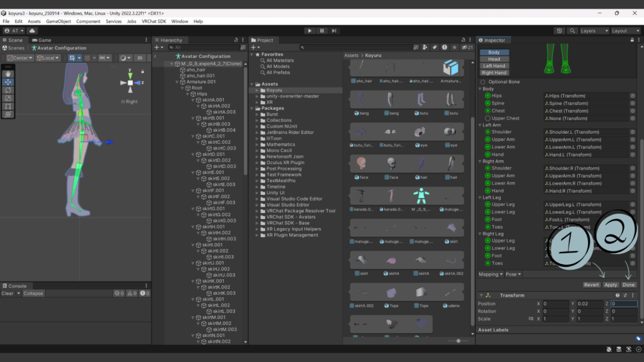The image size is (644, 362).
Task: Click the Asset Labels tag icon
Action: [x=638, y=338]
